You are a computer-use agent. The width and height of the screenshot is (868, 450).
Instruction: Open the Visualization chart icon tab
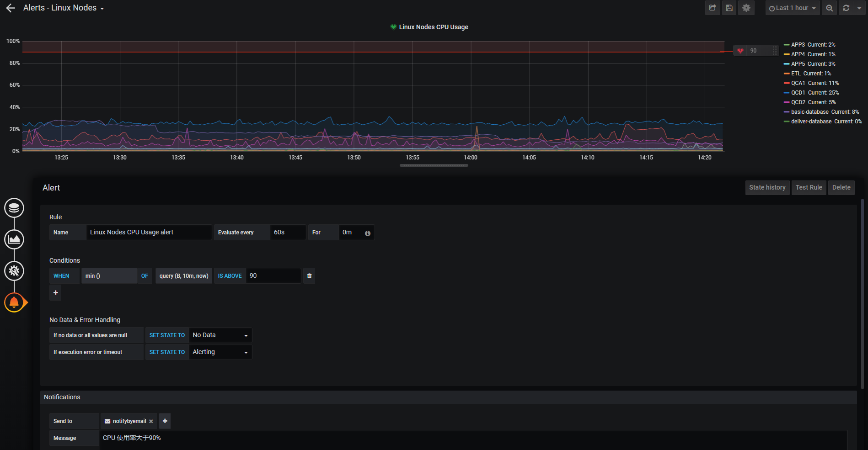pyautogui.click(x=14, y=239)
